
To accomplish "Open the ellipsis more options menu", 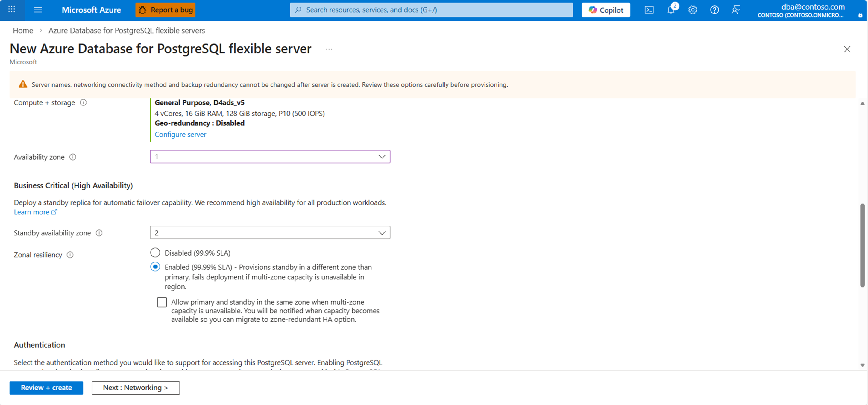I will tap(329, 49).
